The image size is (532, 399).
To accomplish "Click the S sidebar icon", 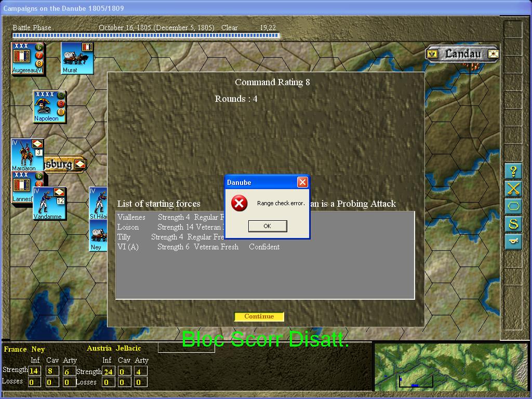I will tap(513, 224).
